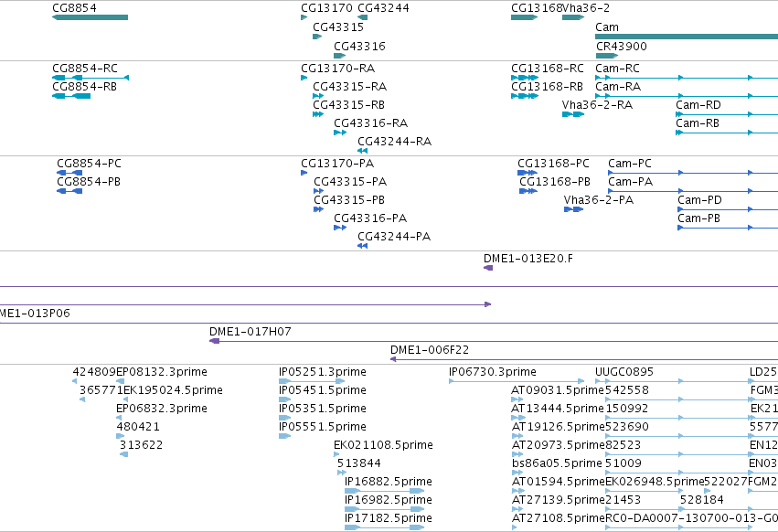Select the IP05451.5prime feature label

[x=323, y=390]
